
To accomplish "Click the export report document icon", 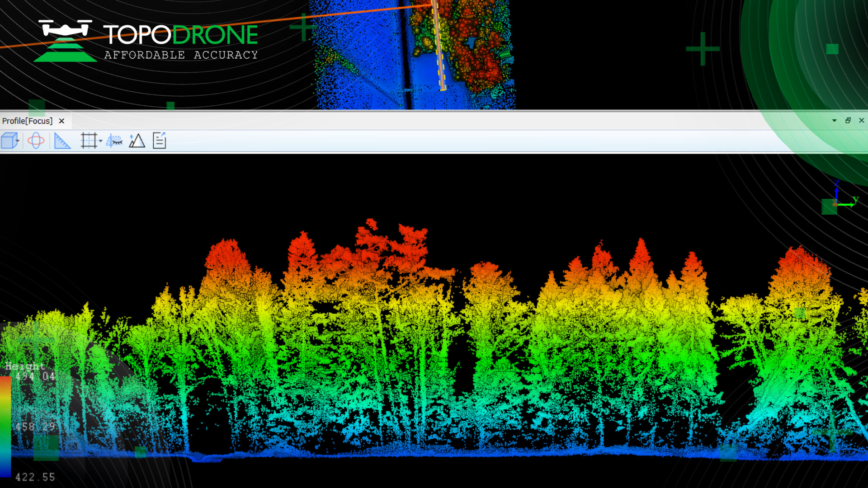I will 160,141.
